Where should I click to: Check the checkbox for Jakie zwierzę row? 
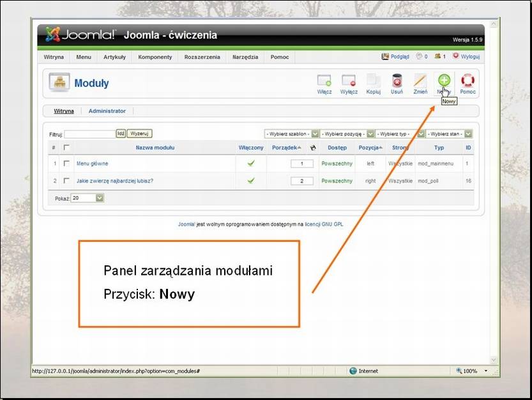tap(66, 181)
